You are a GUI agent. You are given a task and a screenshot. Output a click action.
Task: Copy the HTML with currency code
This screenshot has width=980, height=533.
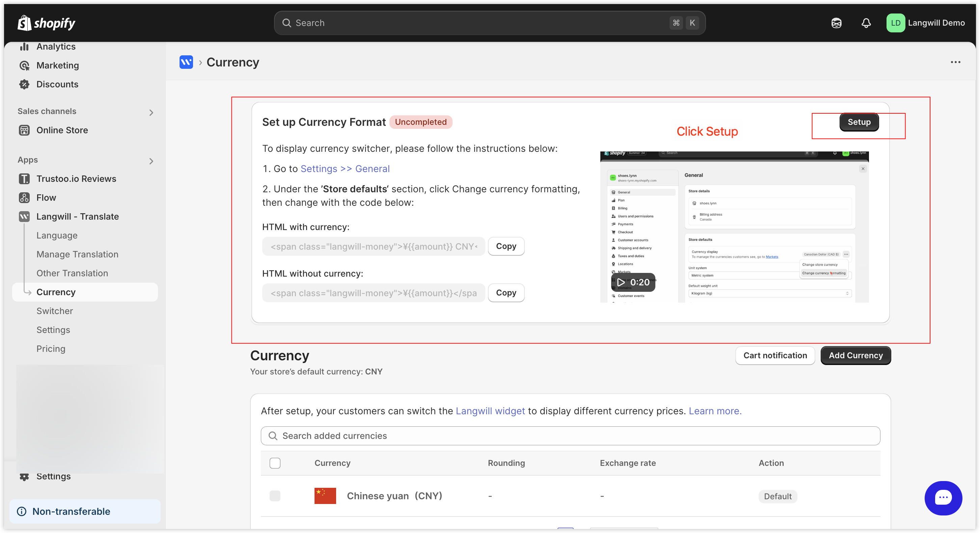(506, 246)
